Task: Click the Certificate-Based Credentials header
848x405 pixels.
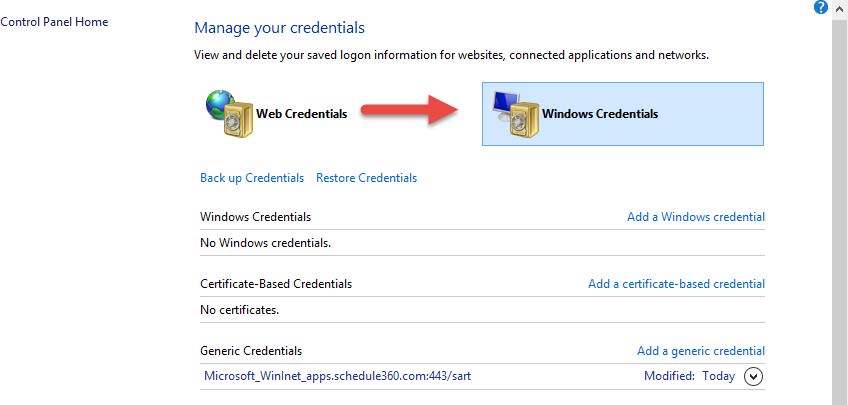Action: click(x=276, y=284)
